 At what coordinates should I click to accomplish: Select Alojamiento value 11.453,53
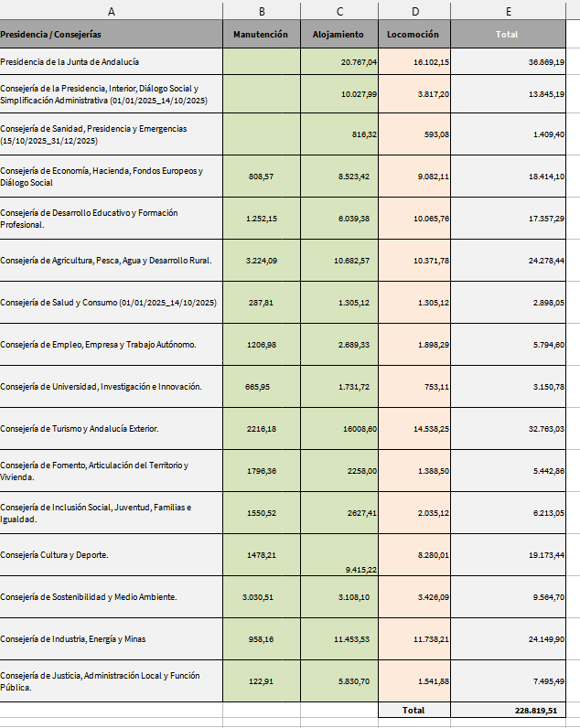point(339,639)
